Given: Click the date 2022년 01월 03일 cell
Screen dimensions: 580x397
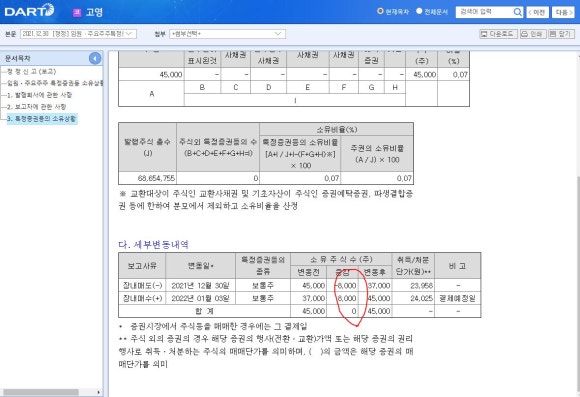Looking at the screenshot, I should tap(200, 298).
